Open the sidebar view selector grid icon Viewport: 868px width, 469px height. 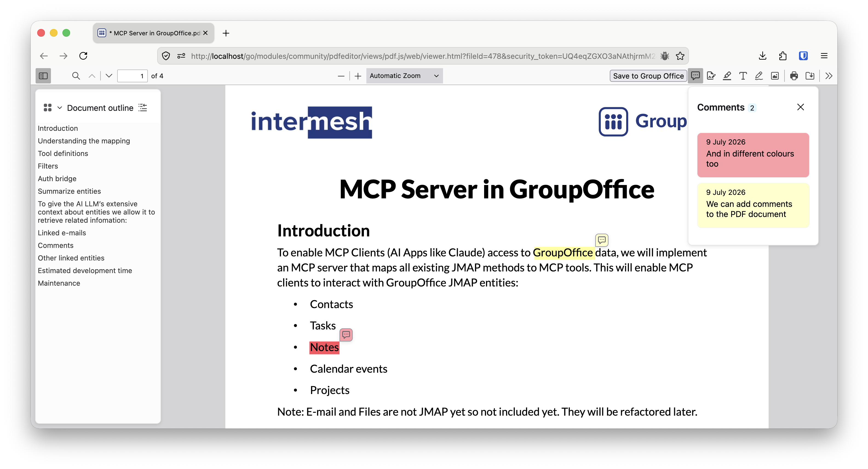pos(48,108)
